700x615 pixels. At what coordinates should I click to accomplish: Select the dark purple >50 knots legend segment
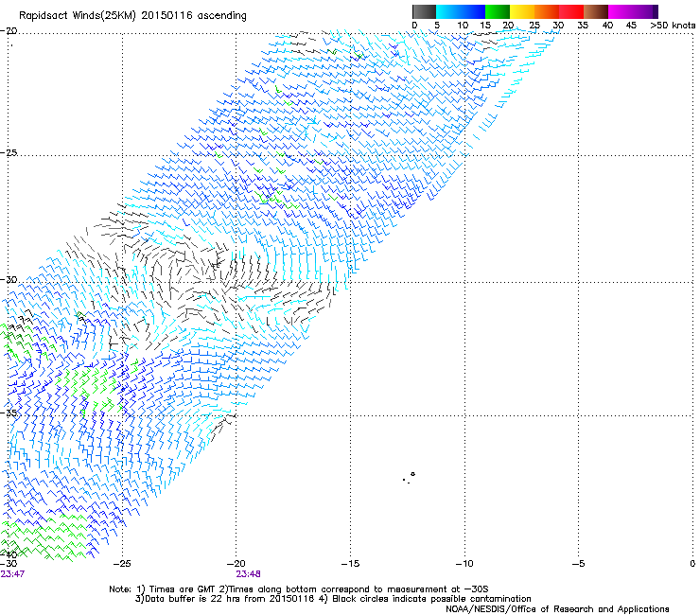656,11
